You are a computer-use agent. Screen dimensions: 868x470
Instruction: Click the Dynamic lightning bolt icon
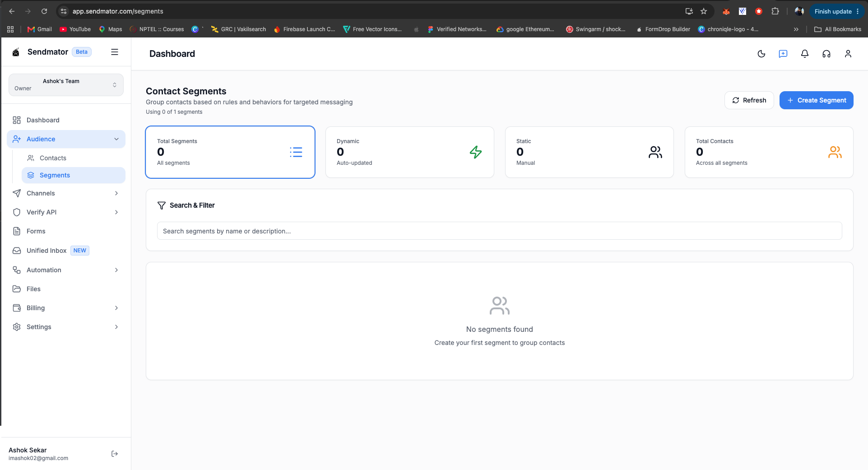476,152
